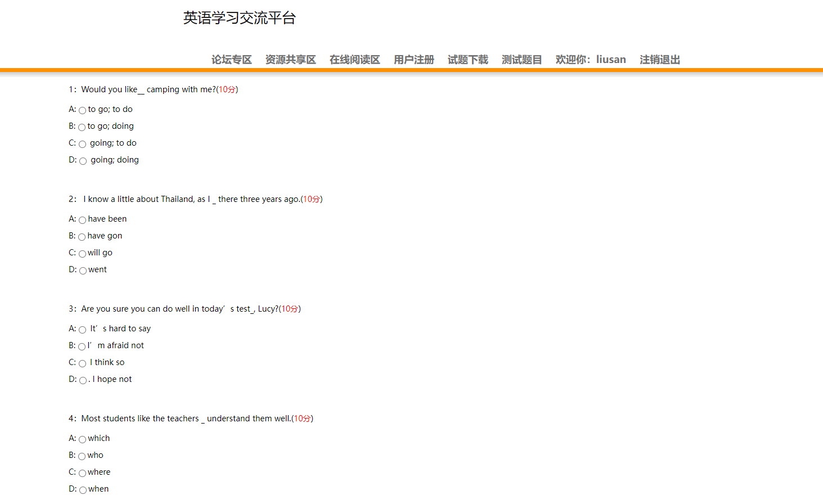Open the 论坛专区 forum section
Image resolution: width=823 pixels, height=504 pixels.
[231, 59]
